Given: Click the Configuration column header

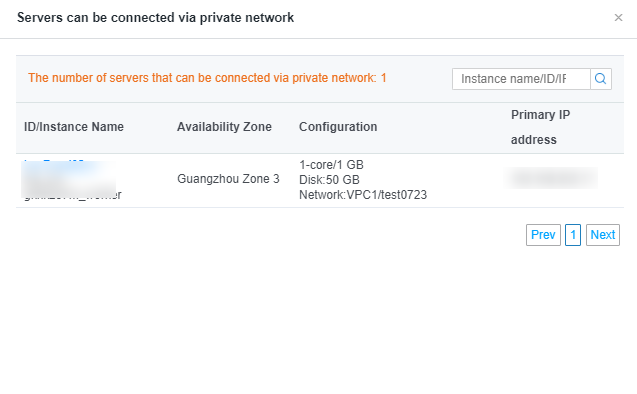Looking at the screenshot, I should pos(338,127).
